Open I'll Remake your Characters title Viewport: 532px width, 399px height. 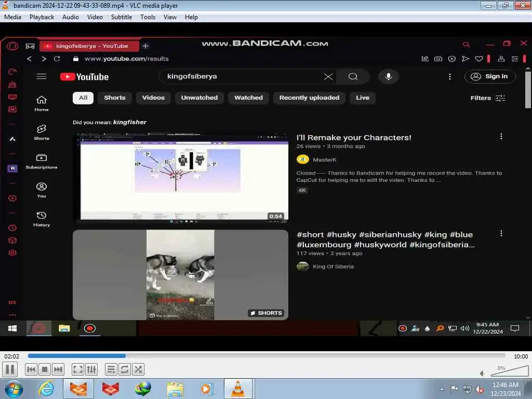(x=354, y=137)
